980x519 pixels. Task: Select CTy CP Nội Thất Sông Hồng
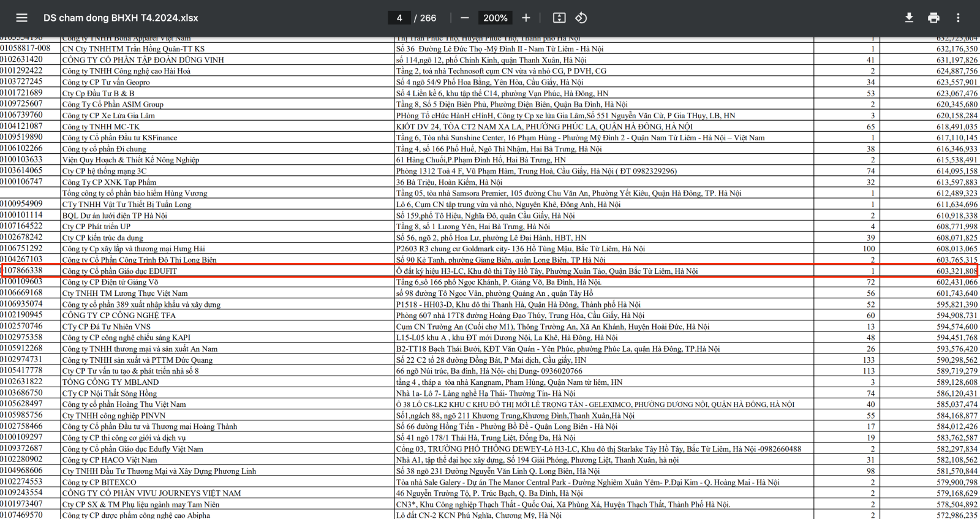(x=110, y=393)
